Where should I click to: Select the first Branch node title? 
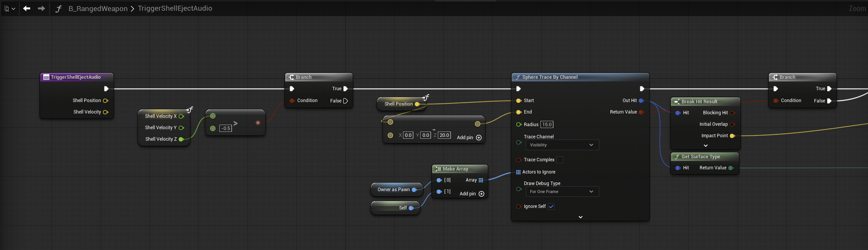point(303,77)
